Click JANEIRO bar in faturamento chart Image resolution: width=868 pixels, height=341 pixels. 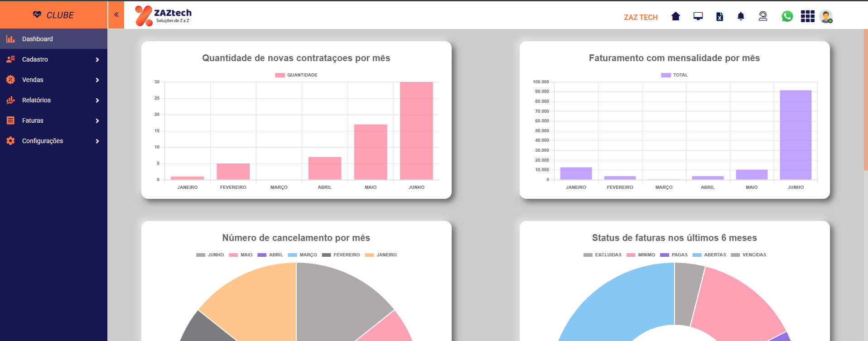point(576,173)
